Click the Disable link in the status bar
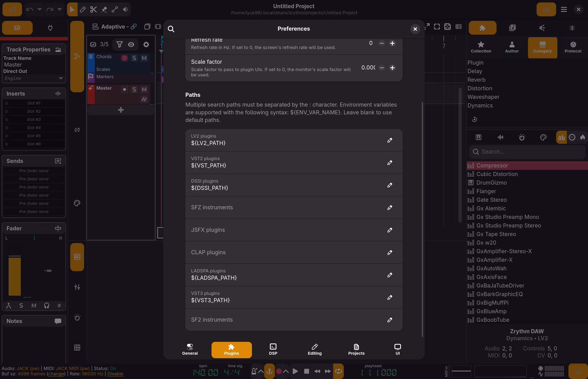The height and width of the screenshot is (379, 588). pyautogui.click(x=115, y=374)
